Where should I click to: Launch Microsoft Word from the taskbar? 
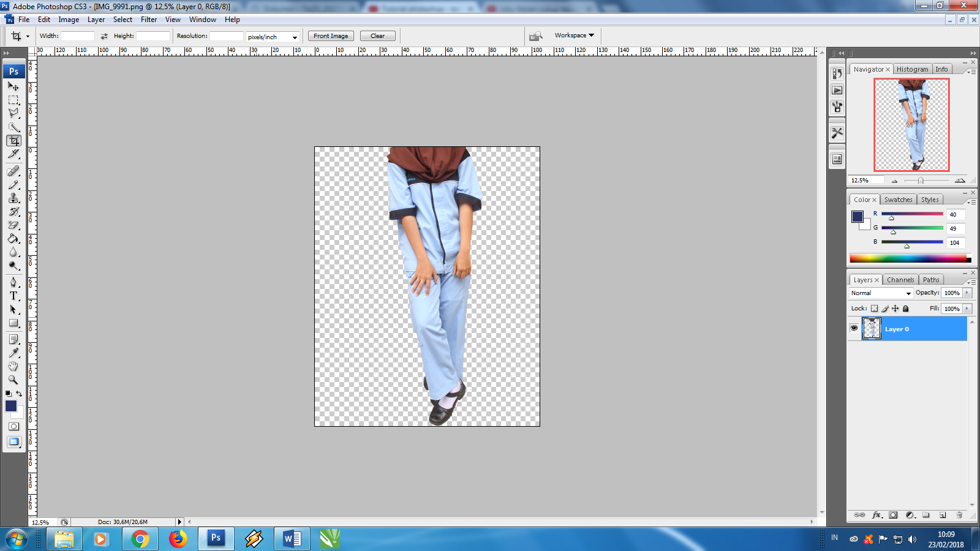(292, 539)
